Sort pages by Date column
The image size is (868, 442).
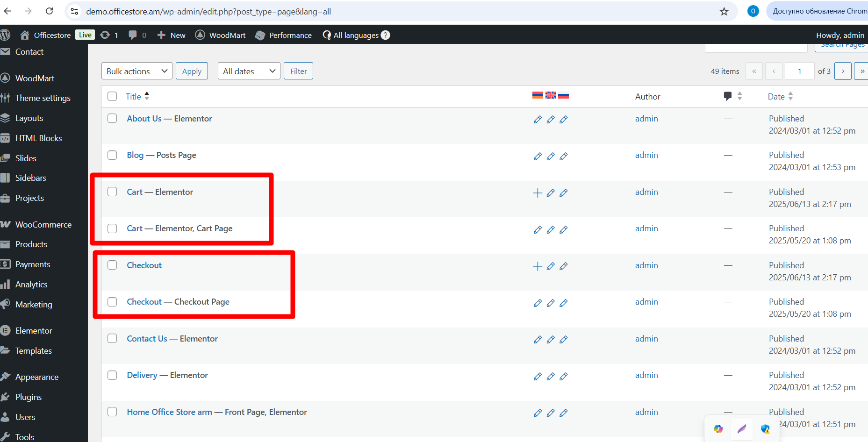point(780,96)
